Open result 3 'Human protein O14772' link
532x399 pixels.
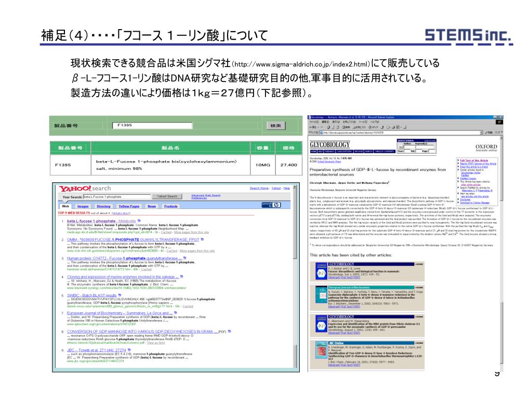point(124,258)
